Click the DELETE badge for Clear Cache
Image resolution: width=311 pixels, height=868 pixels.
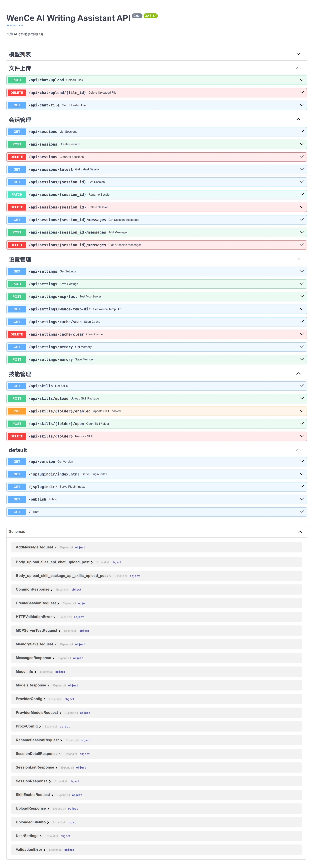tap(17, 334)
